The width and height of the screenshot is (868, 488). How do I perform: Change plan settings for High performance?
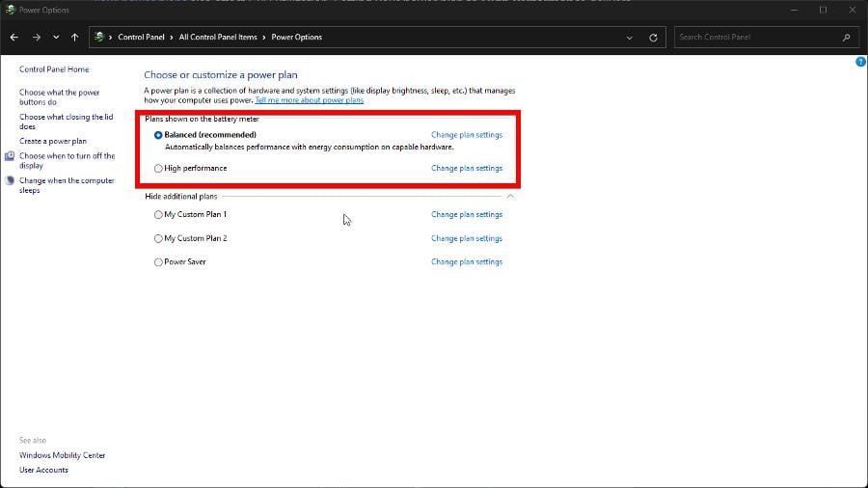[467, 168]
